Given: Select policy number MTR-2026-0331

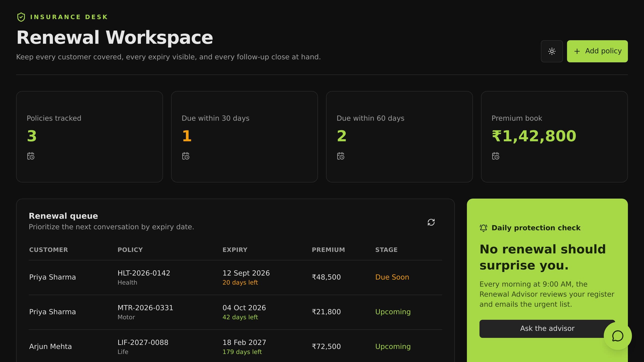Looking at the screenshot, I should click(x=145, y=308).
